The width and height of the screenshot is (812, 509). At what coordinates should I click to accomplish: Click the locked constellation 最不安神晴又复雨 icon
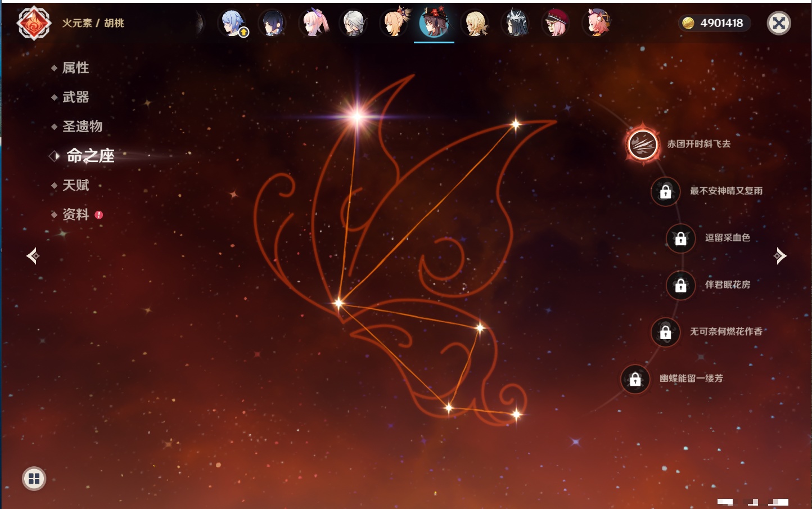665,192
